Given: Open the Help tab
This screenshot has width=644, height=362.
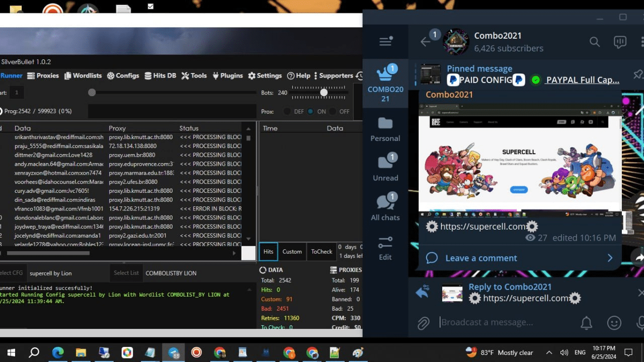Looking at the screenshot, I should [x=298, y=76].
